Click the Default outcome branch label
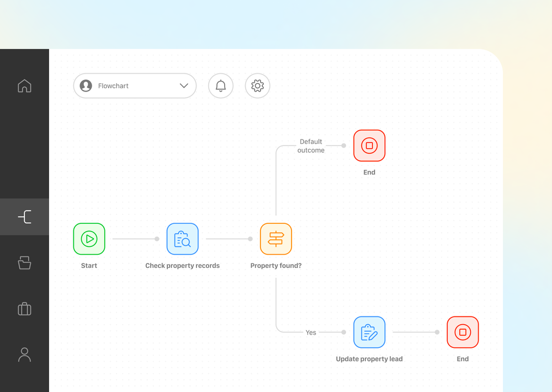Viewport: 552px width, 392px height. [311, 146]
